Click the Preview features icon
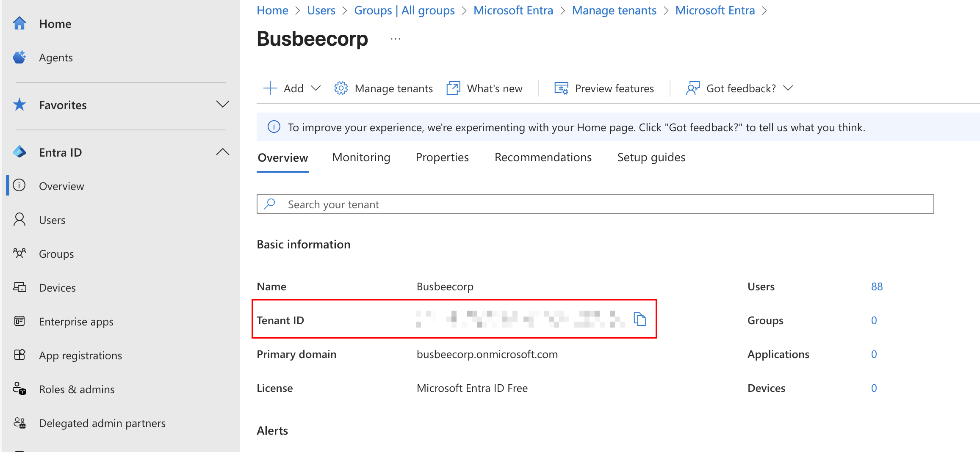This screenshot has width=980, height=452. (x=561, y=88)
